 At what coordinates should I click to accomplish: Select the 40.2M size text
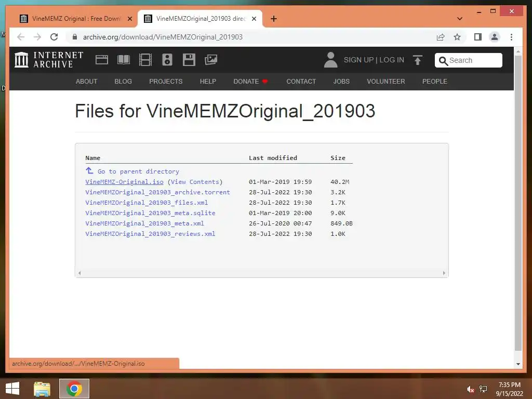340,182
